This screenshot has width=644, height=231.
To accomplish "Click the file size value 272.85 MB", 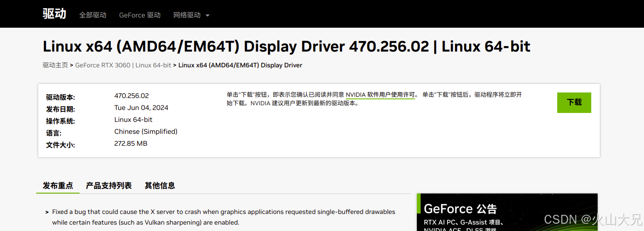I will 131,144.
